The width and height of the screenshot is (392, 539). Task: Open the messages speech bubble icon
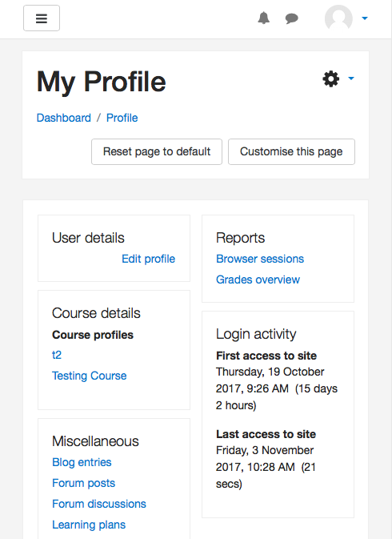tap(292, 18)
